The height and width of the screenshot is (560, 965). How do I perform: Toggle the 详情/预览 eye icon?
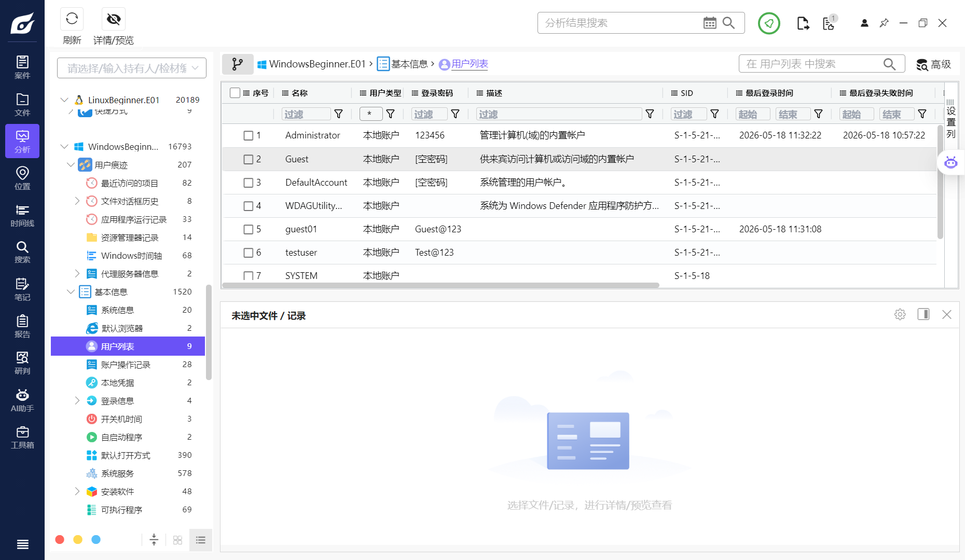[x=114, y=19]
